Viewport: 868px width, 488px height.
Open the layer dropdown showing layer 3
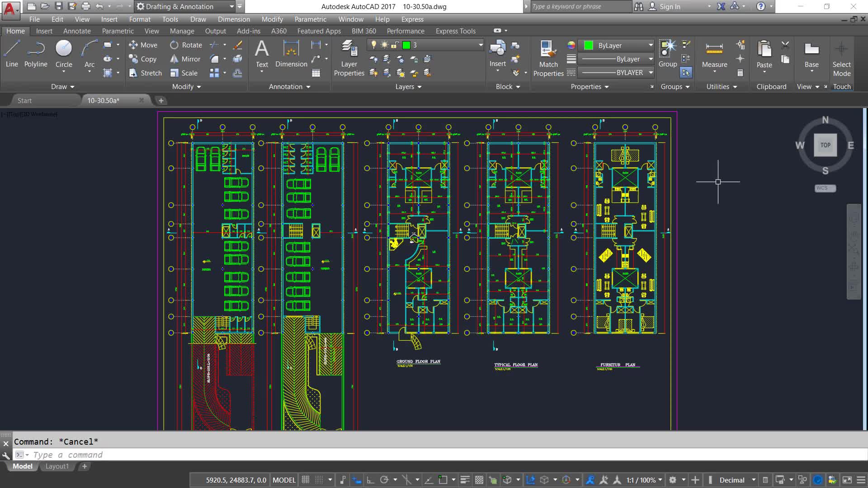(x=480, y=45)
